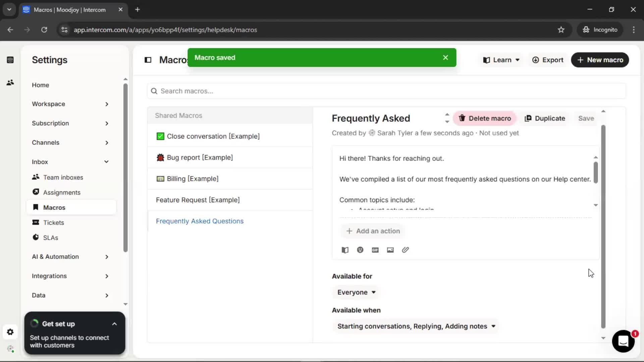Click into the Search macros field
644x362 pixels.
386,91
